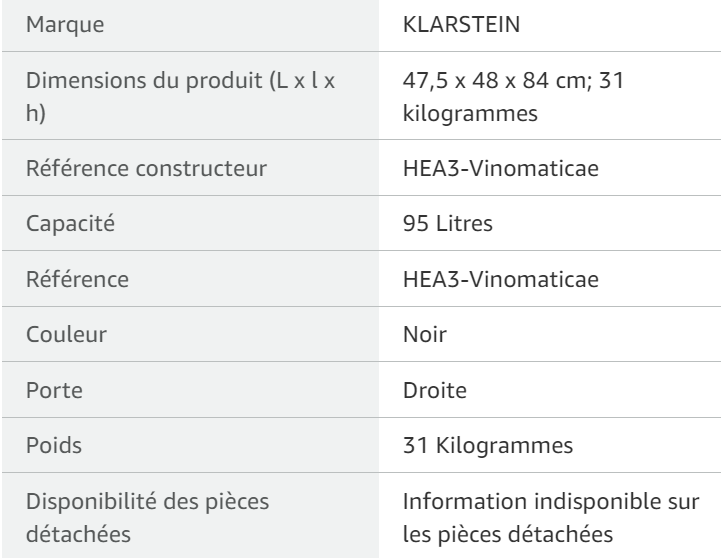Click HEA3-Vinomaticae in the Référence row
721x558 pixels.
[x=501, y=279]
